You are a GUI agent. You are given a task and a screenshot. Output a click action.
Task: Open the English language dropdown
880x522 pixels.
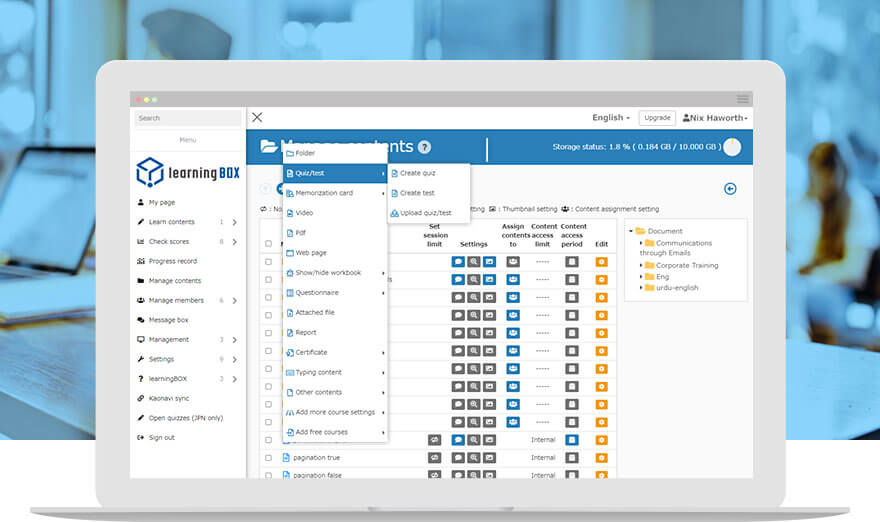click(x=610, y=118)
